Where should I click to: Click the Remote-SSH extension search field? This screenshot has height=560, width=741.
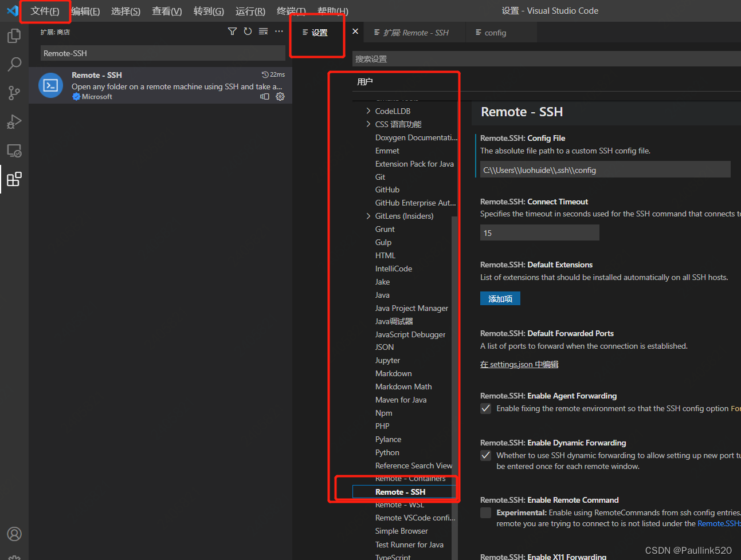click(x=163, y=53)
